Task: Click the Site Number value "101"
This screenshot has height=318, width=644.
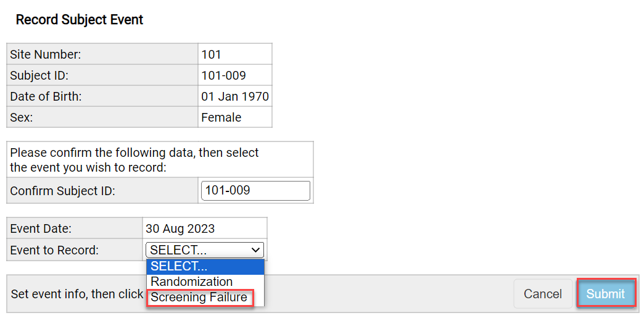Action: [212, 54]
